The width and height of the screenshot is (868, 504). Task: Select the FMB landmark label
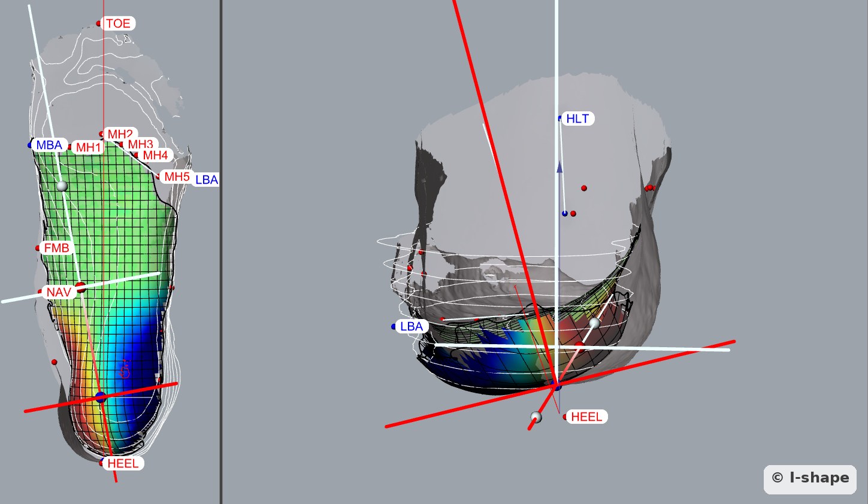(x=56, y=248)
